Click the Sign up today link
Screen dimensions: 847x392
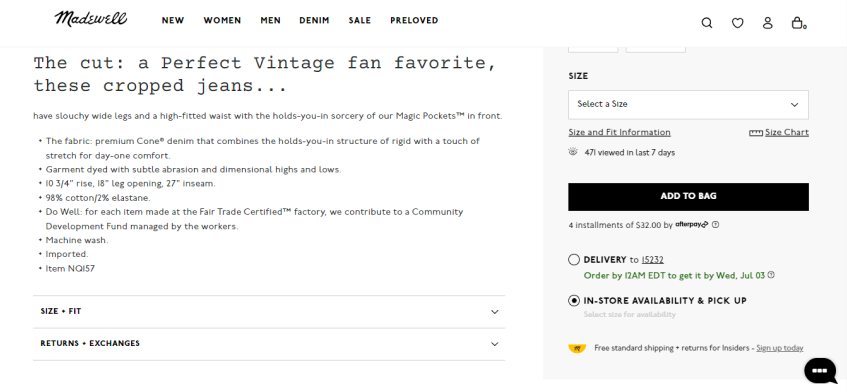point(779,348)
